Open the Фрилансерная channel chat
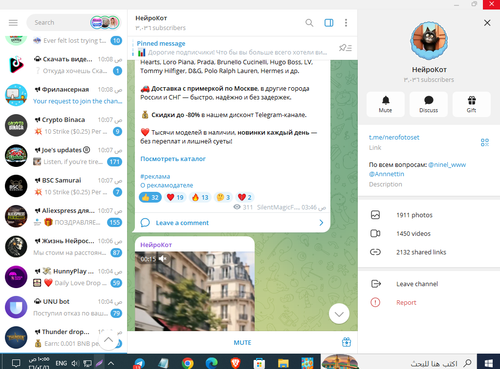The image size is (500, 369). (63, 95)
